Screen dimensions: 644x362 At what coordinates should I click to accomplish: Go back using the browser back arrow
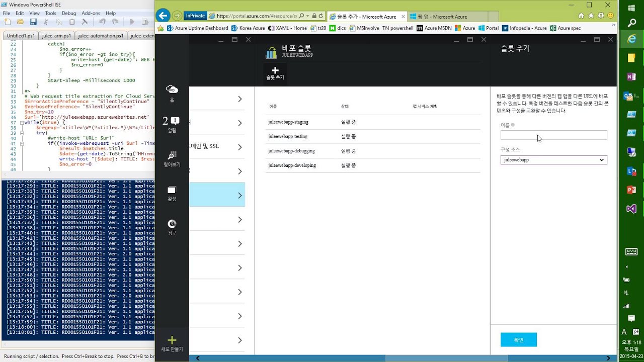click(163, 16)
